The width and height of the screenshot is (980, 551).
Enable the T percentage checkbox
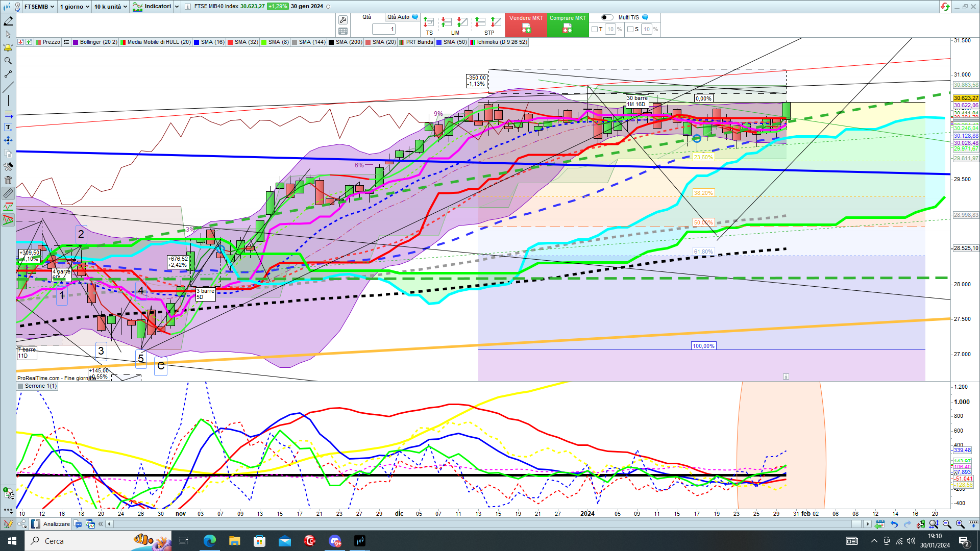click(595, 29)
